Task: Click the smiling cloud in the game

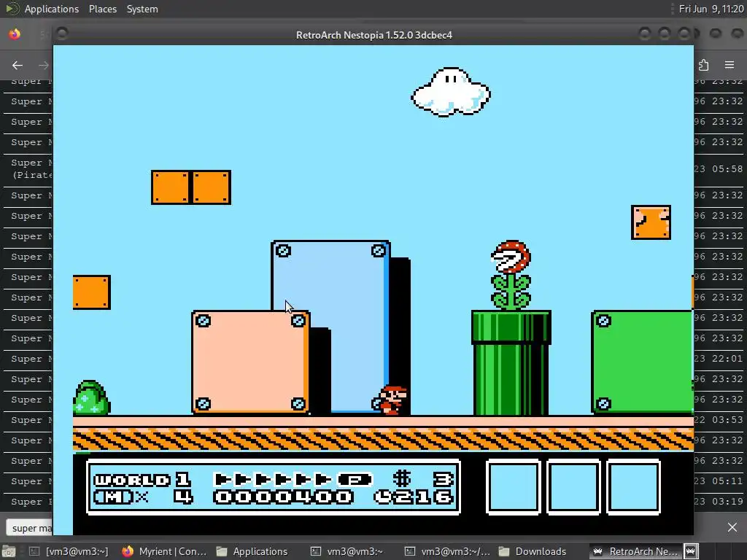Action: (451, 92)
